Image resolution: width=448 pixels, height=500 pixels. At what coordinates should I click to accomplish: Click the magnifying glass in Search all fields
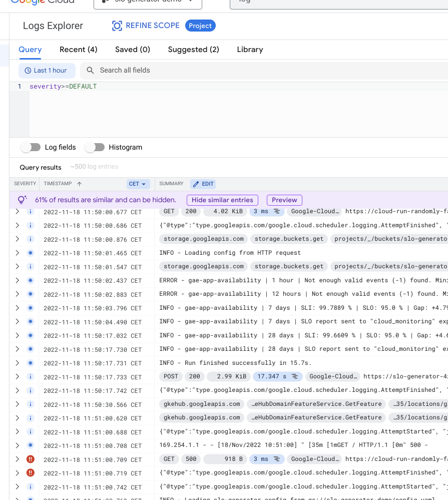pyautogui.click(x=90, y=70)
